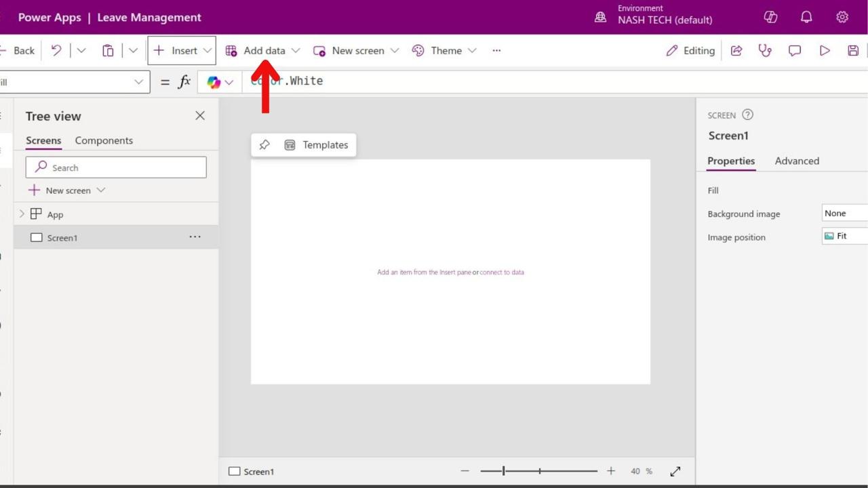
Task: Expand the App tree node
Action: coord(22,214)
